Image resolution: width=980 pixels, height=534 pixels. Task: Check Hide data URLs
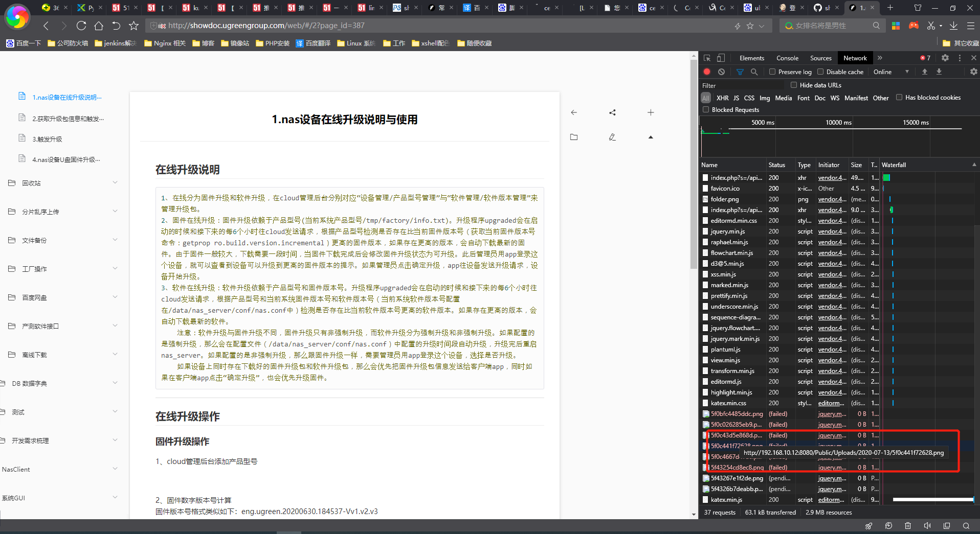pyautogui.click(x=794, y=85)
